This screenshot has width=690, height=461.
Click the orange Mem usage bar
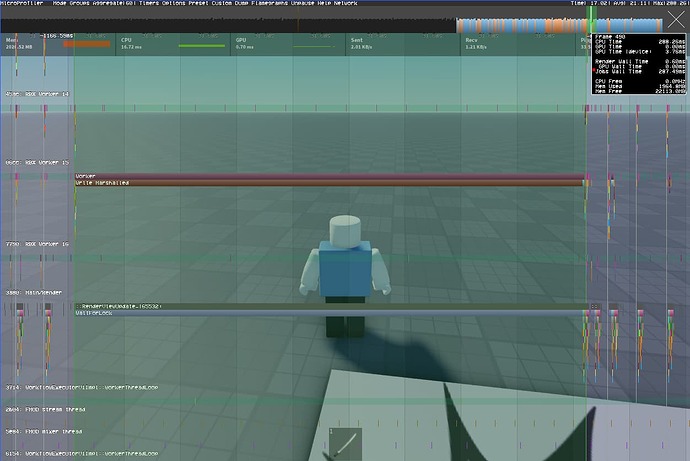[x=87, y=44]
